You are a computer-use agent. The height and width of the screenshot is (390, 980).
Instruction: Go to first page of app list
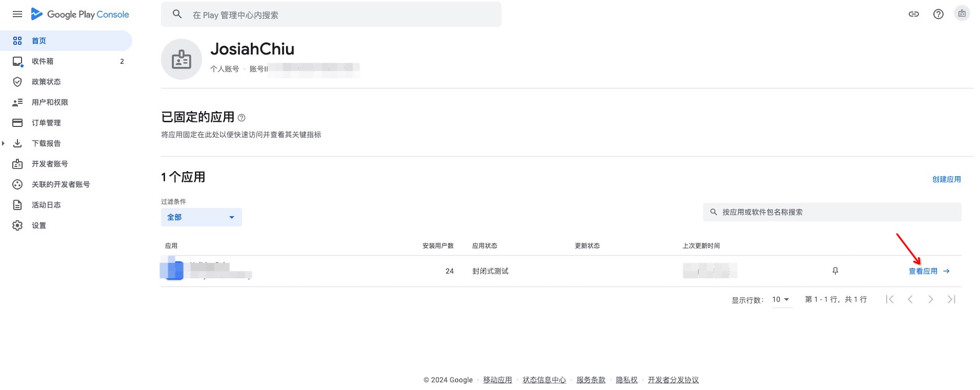coord(890,299)
